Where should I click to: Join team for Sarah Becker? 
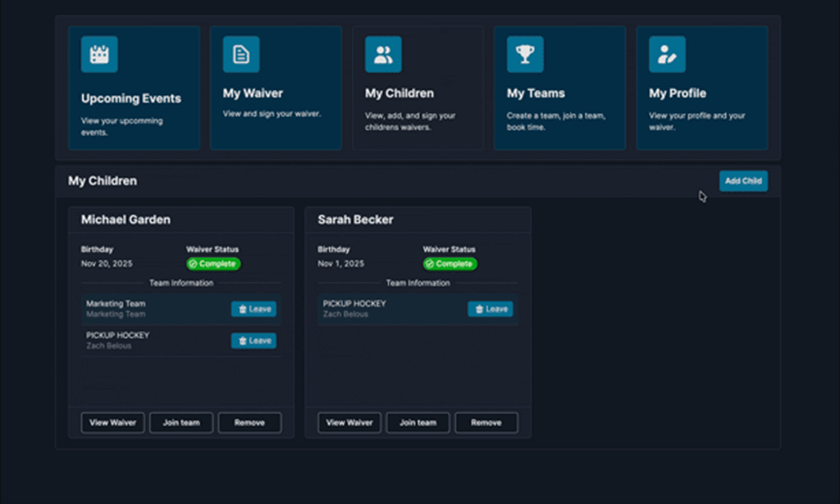tap(418, 423)
